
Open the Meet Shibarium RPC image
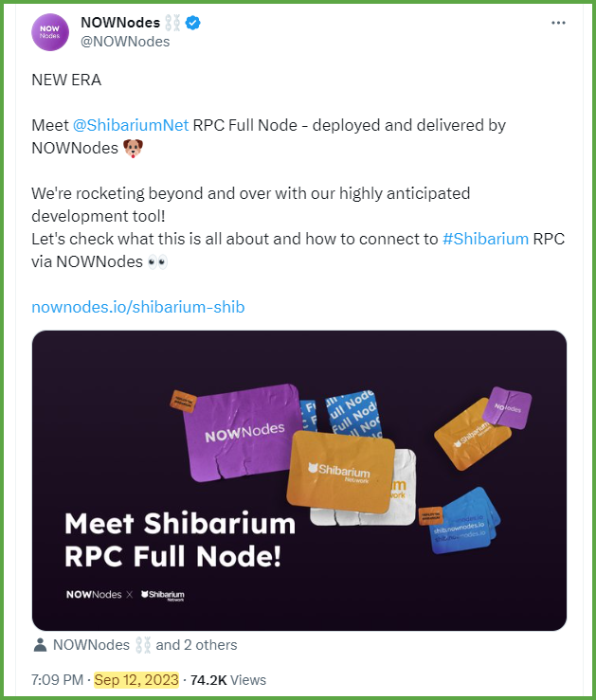tap(299, 480)
